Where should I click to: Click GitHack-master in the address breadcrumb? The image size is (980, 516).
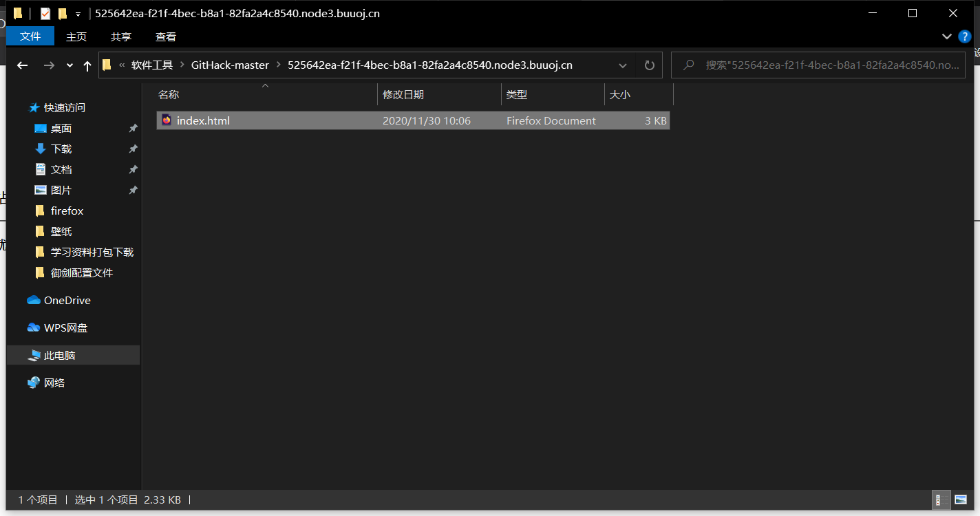click(x=230, y=65)
